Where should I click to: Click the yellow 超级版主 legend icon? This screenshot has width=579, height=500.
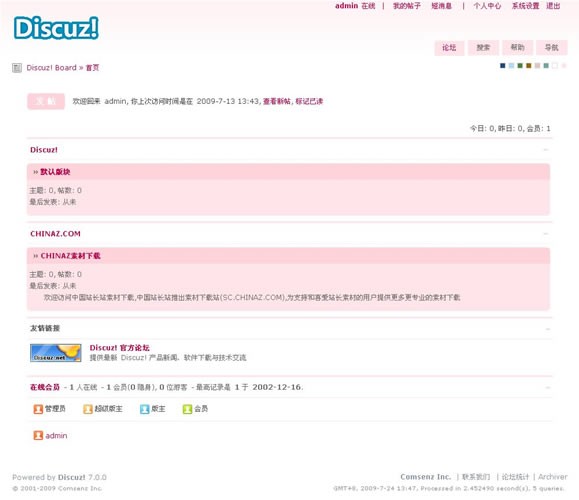(x=88, y=409)
